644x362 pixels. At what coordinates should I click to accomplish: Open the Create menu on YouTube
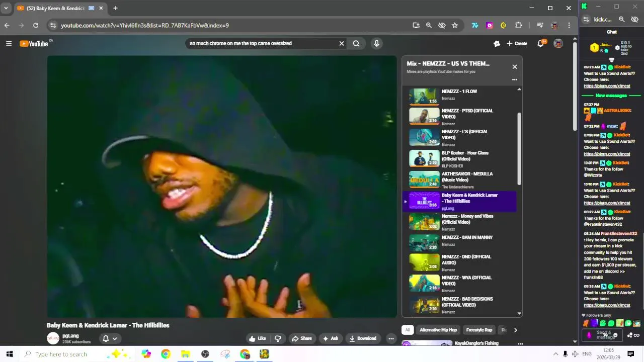point(517,44)
